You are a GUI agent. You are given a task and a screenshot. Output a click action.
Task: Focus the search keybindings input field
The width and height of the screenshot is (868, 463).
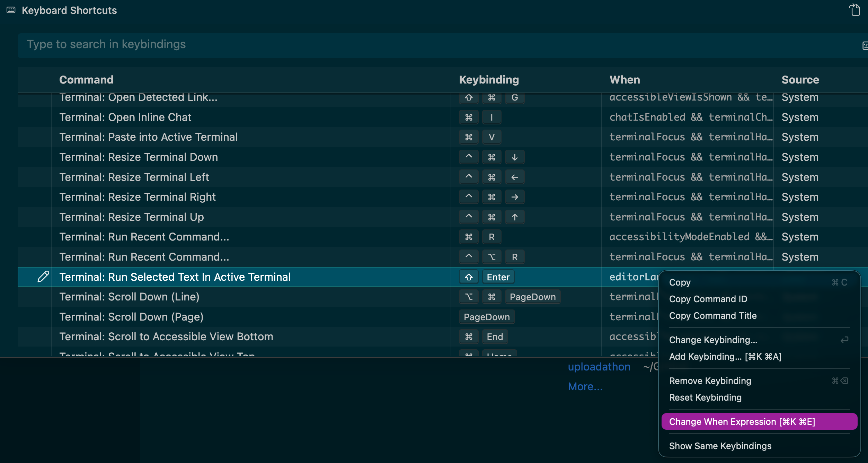coord(416,44)
